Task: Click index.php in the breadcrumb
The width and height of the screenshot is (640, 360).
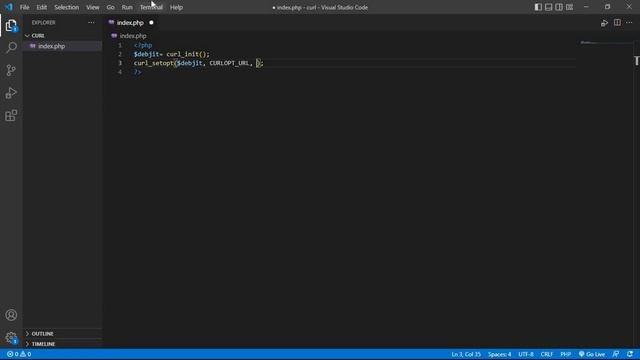Action: point(133,36)
